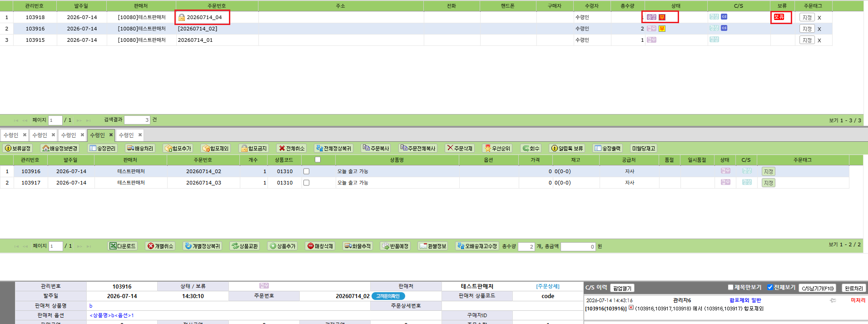Viewport: 868px width, 324px height.
Task: Click 지정 tag button for product row 103917
Action: click(x=769, y=183)
